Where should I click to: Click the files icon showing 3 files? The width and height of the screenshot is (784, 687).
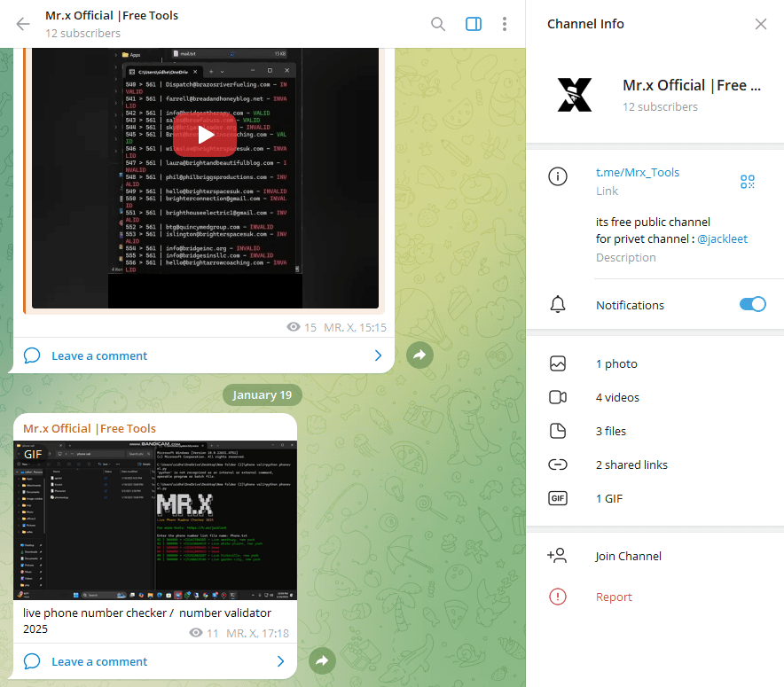558,431
